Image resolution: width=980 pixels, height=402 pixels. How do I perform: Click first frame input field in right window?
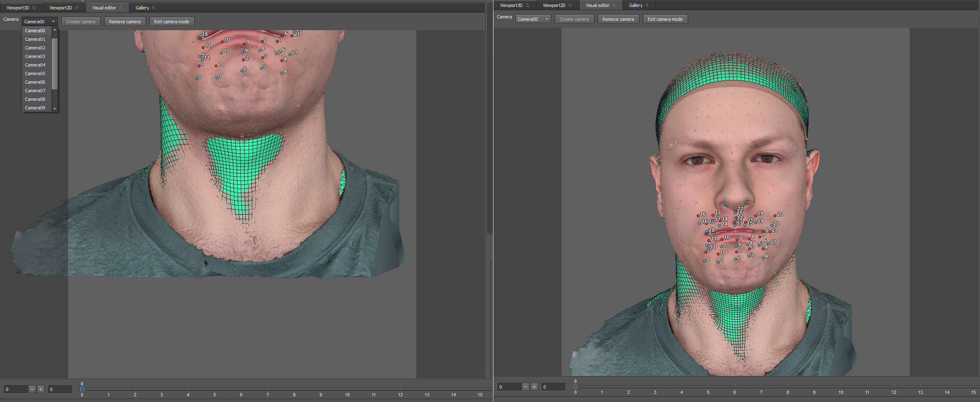pos(509,387)
